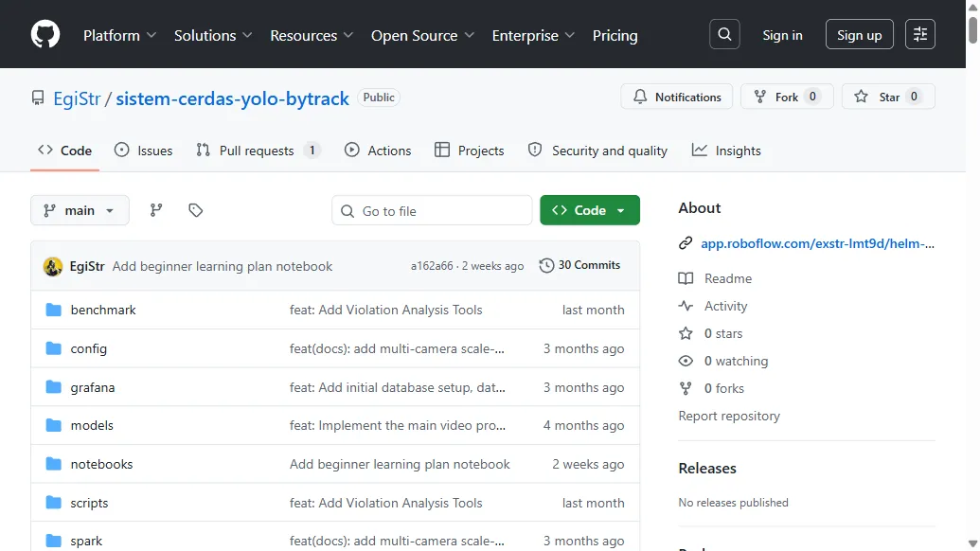The height and width of the screenshot is (551, 980).
Task: Click the scrollbar down arrow
Action: 972,544
